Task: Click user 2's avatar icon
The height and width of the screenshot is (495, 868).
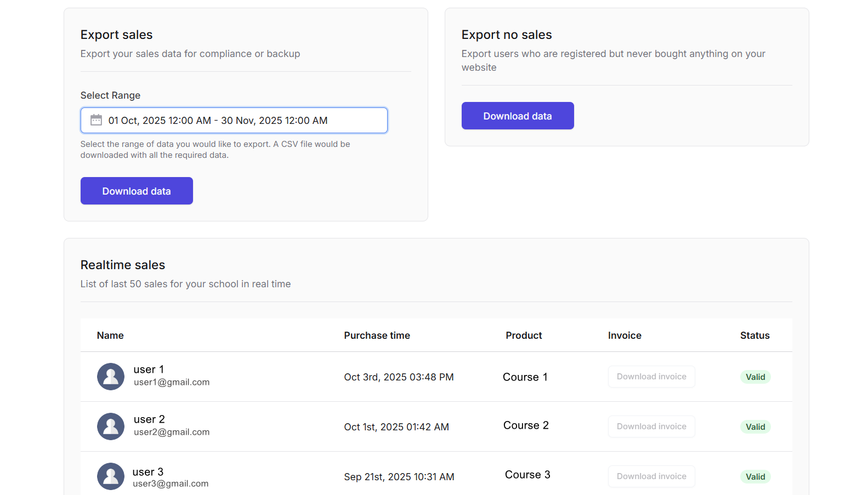Action: click(111, 426)
